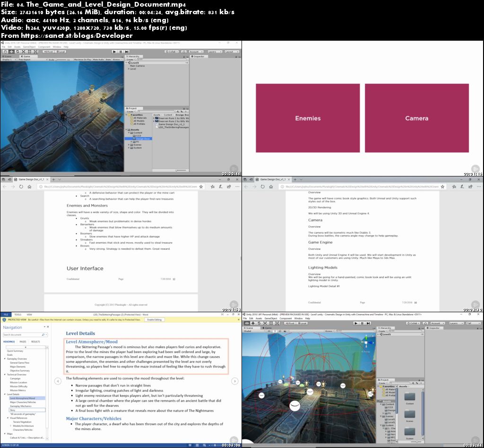Screen dimensions: 484x448
Task: Open the Account dropdown in the Game-view Unity window
Action: [x=196, y=52]
